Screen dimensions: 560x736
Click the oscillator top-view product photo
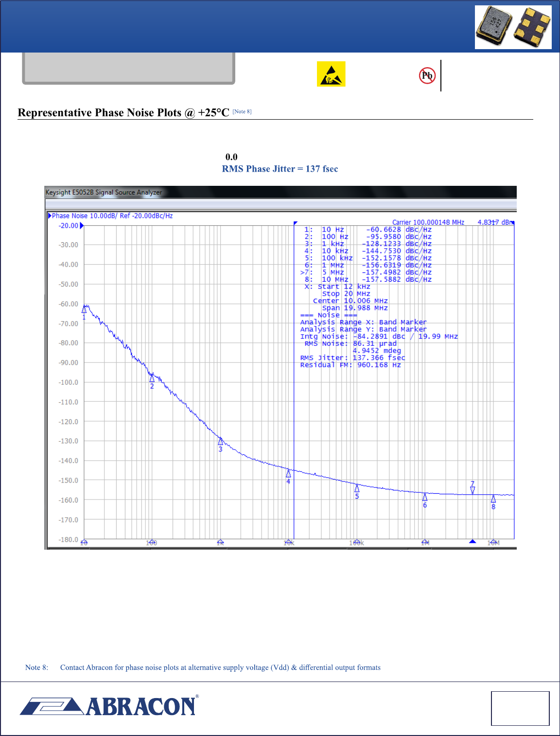point(493,26)
